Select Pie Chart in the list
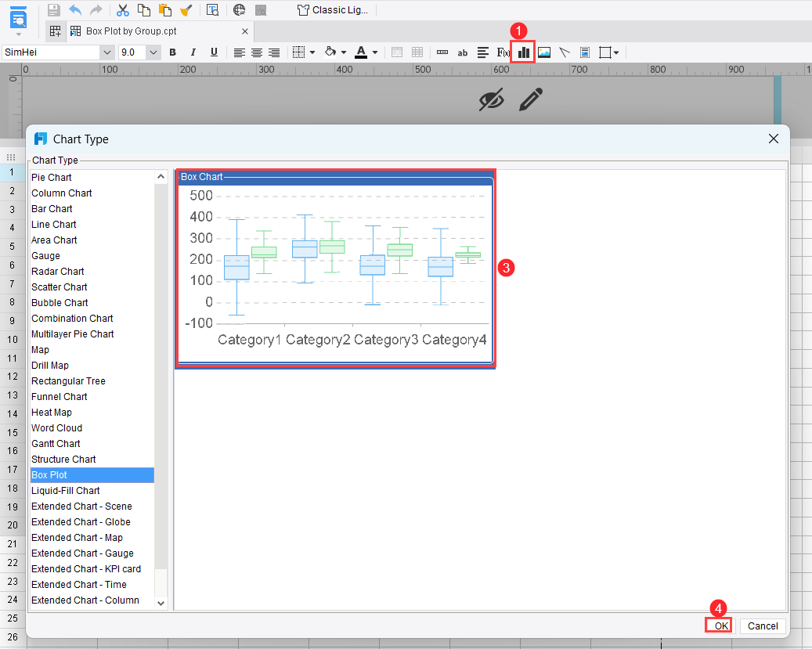812x649 pixels. pyautogui.click(x=92, y=177)
